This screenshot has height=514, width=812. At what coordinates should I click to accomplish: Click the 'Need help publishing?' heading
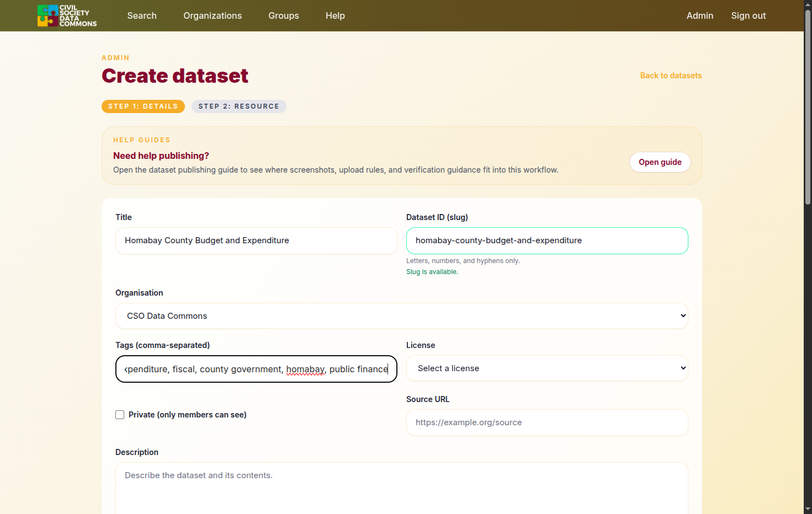161,156
